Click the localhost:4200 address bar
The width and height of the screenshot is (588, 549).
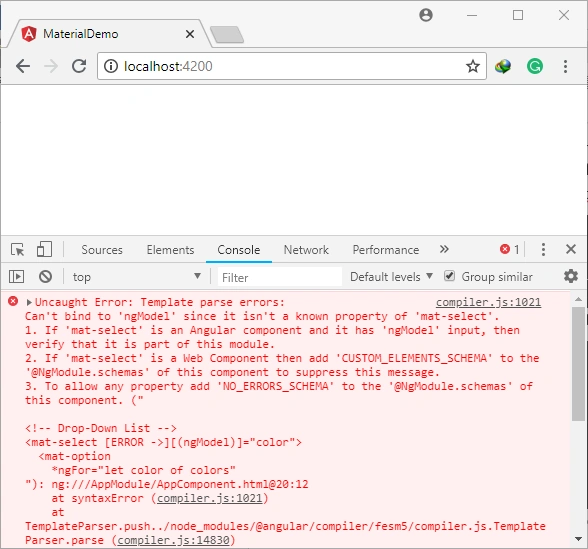pyautogui.click(x=292, y=66)
